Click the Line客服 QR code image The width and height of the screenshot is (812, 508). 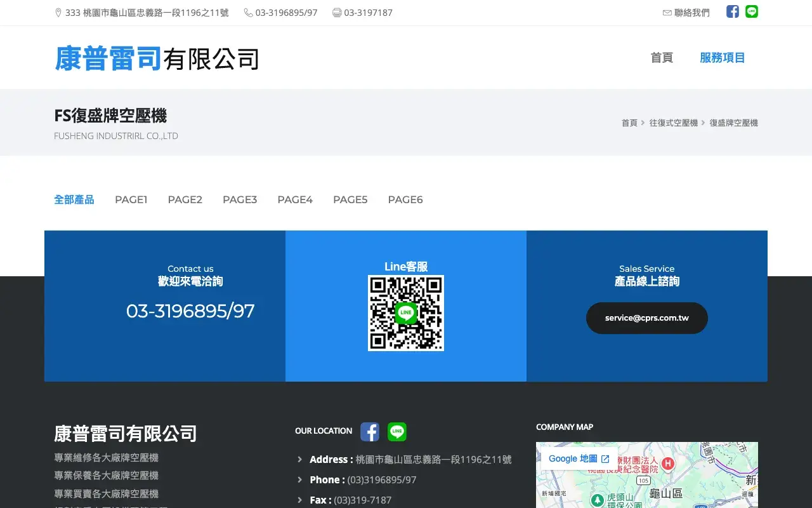[406, 313]
